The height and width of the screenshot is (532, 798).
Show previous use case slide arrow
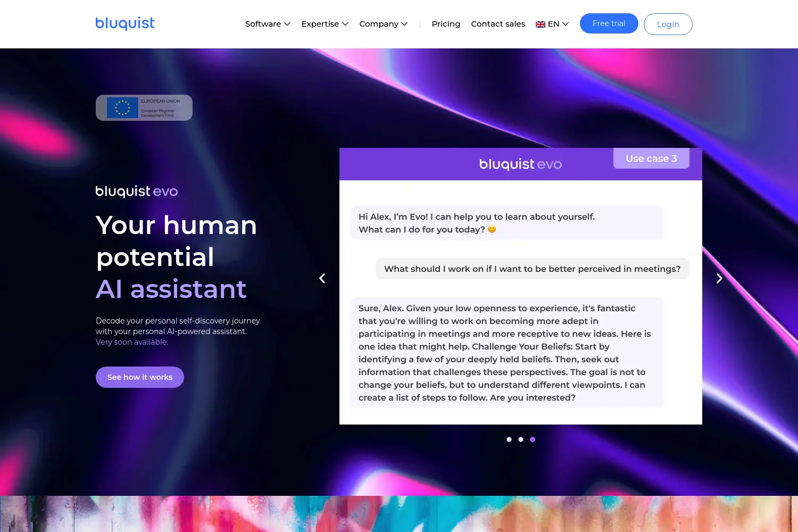click(322, 278)
